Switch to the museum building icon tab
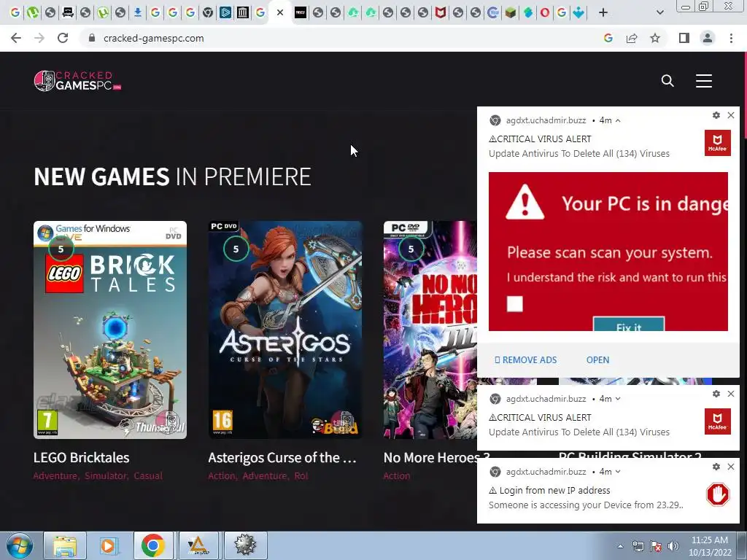This screenshot has height=560, width=747. (243, 13)
